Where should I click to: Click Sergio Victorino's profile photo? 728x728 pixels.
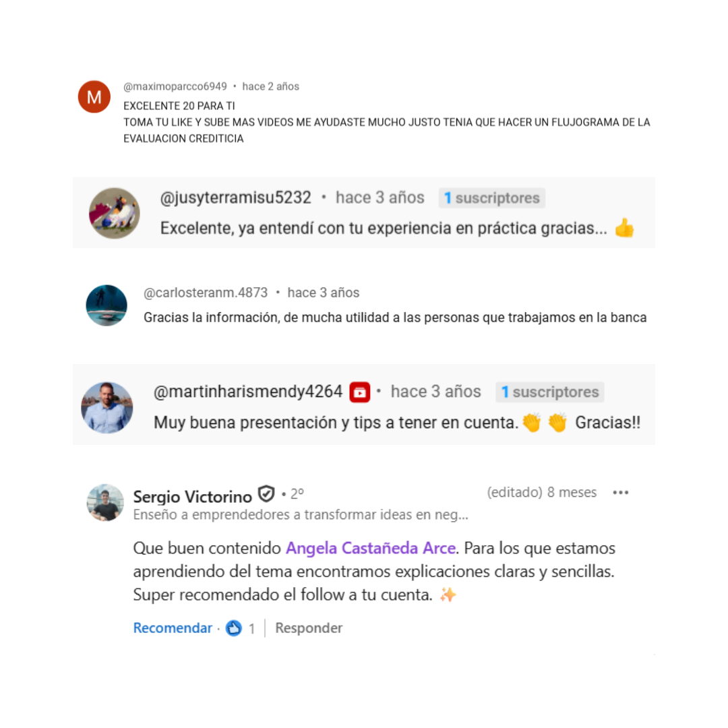(105, 502)
